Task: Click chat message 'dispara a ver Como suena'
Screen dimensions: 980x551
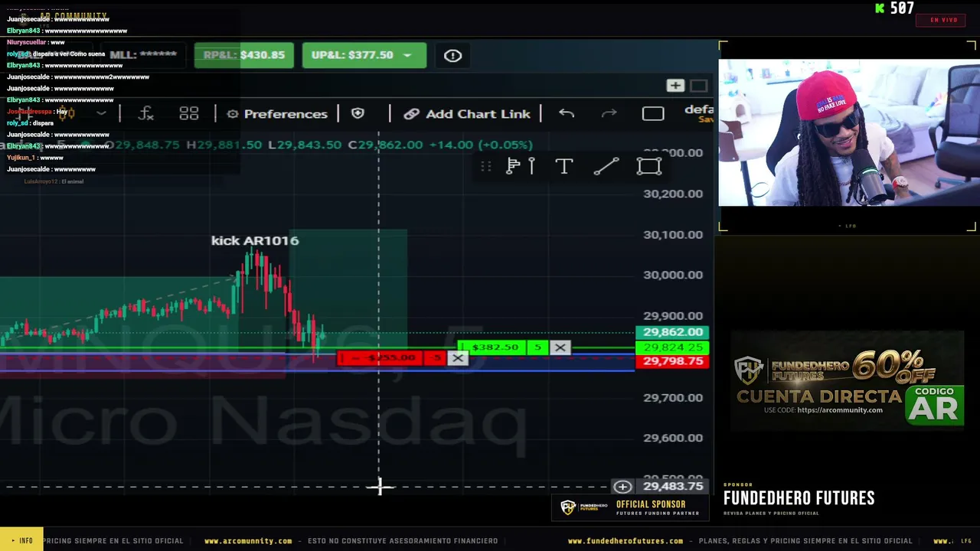Action: pyautogui.click(x=69, y=54)
